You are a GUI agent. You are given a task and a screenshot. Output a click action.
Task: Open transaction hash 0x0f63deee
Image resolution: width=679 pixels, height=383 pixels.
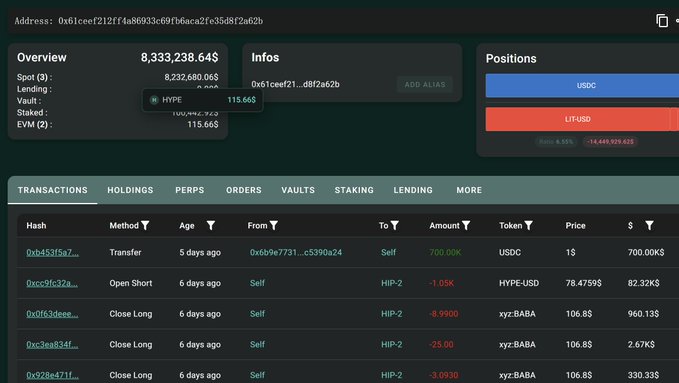[52, 314]
